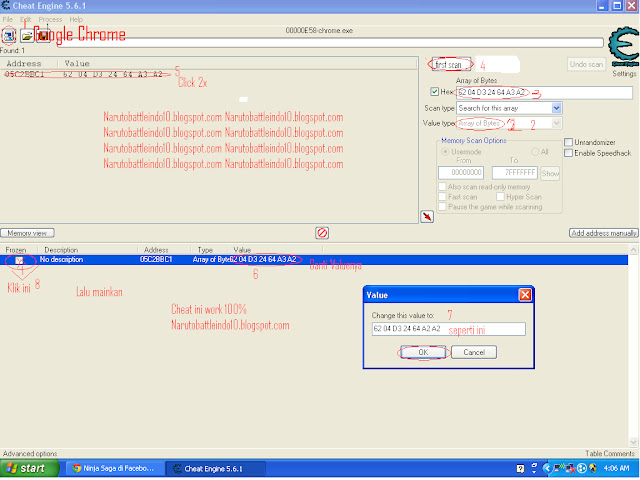Click the Type cell Array of Bytes

[211, 260]
